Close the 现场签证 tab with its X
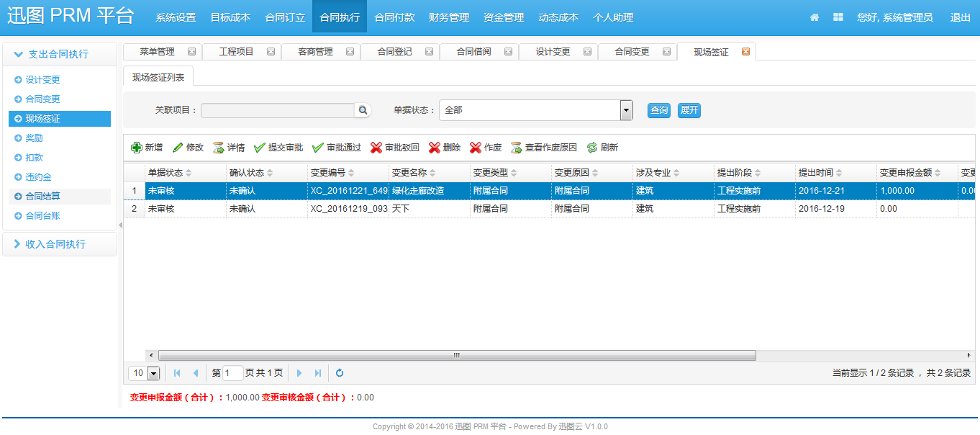Image resolution: width=980 pixels, height=435 pixels. click(x=745, y=52)
